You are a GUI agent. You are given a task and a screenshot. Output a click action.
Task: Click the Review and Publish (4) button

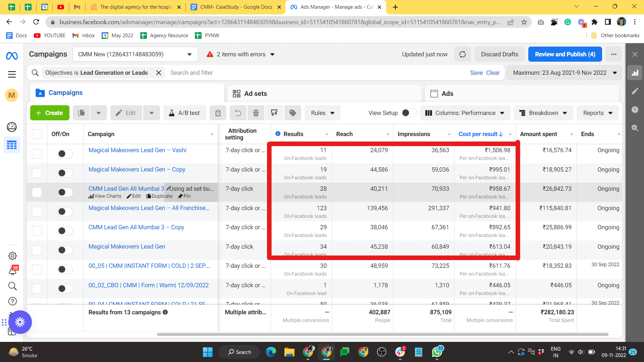(565, 54)
